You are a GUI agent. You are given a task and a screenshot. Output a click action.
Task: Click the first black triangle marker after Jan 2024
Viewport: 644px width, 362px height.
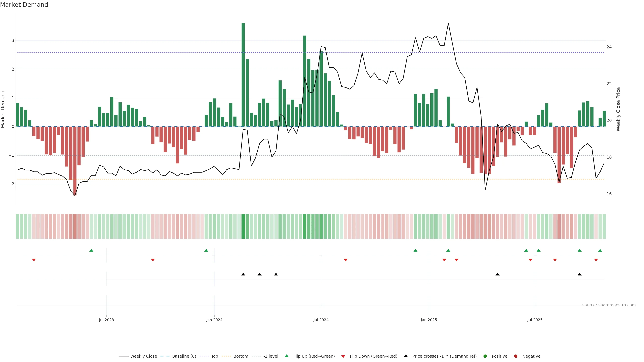point(243,274)
